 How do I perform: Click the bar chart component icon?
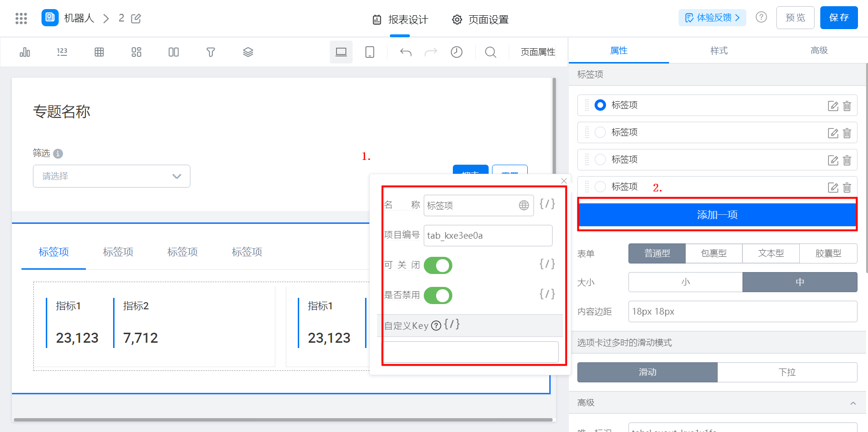[x=25, y=52]
